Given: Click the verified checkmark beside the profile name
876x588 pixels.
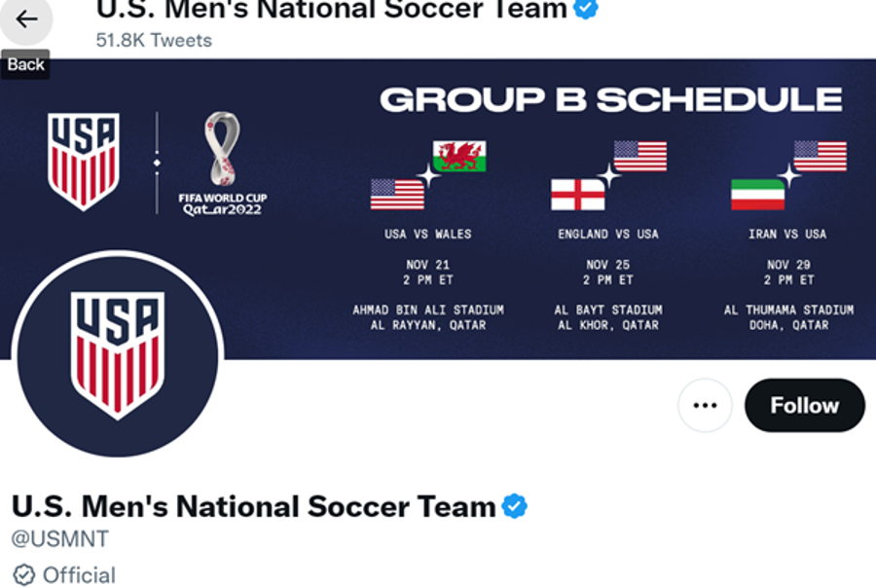Looking at the screenshot, I should [x=515, y=506].
